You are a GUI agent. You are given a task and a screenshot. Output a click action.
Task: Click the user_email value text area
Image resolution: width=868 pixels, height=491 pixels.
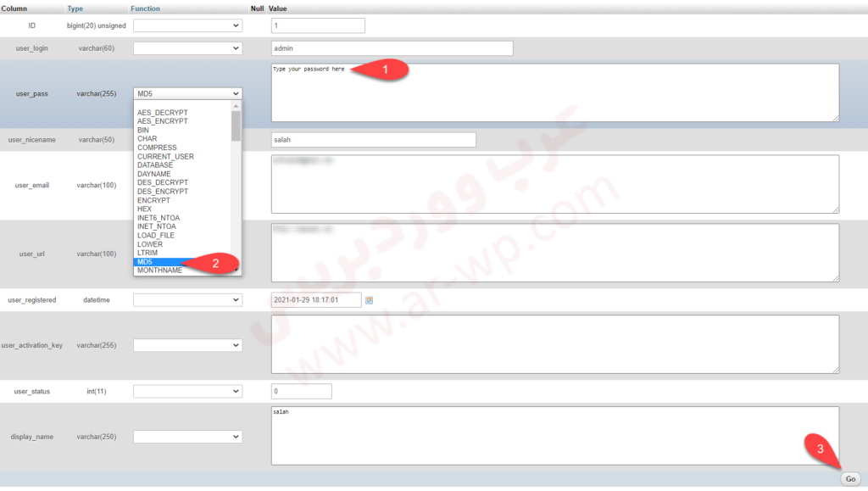point(555,184)
